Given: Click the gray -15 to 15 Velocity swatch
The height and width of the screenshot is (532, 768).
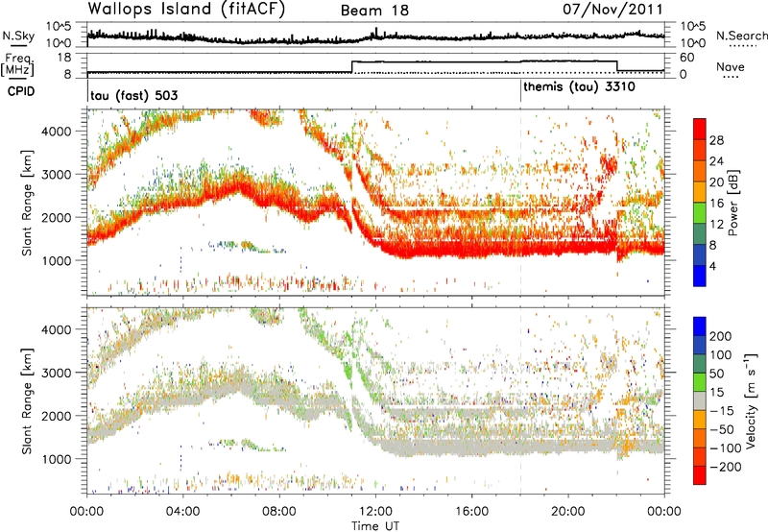Looking at the screenshot, I should pyautogui.click(x=700, y=400).
